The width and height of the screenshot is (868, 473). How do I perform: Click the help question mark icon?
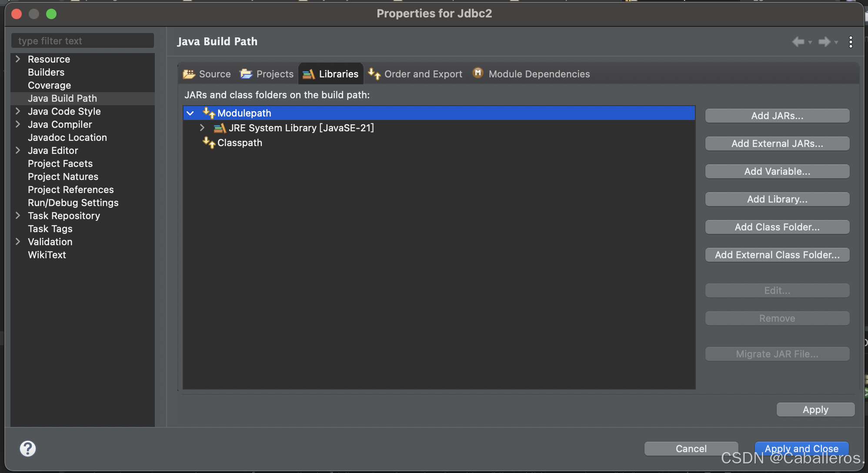[x=28, y=448]
